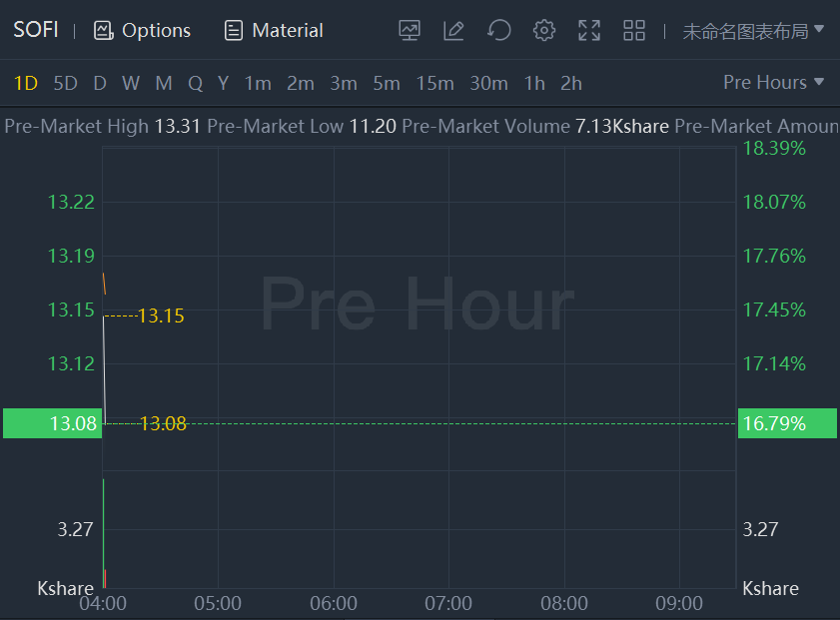The height and width of the screenshot is (620, 840).
Task: Select the 30m interval
Action: click(x=488, y=83)
